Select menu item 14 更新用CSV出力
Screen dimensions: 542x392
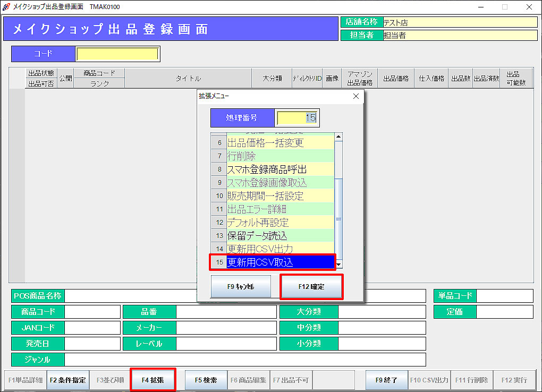point(280,249)
